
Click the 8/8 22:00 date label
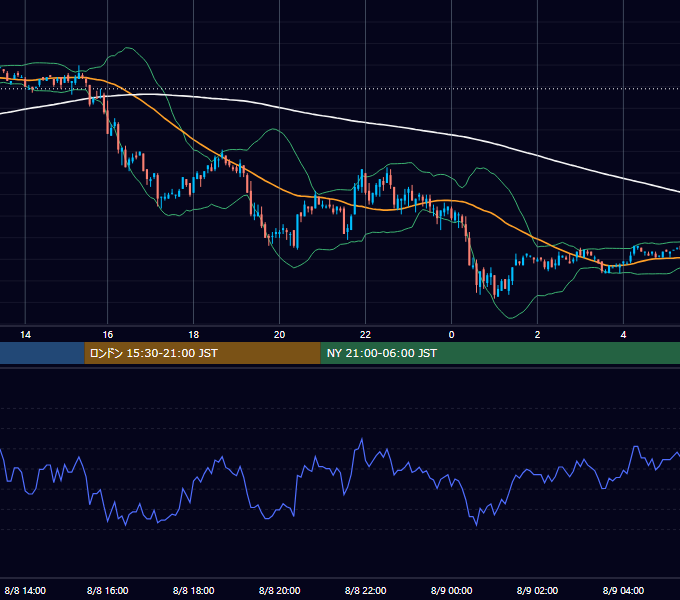tap(365, 590)
